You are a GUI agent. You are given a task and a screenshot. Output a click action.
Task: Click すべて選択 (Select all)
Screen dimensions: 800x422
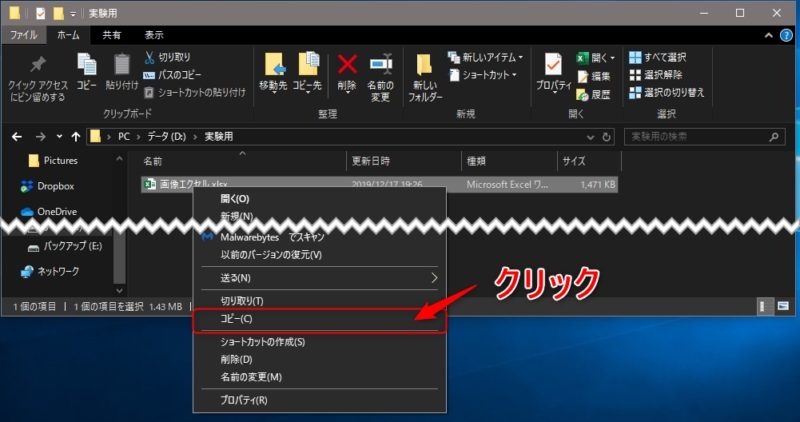658,57
